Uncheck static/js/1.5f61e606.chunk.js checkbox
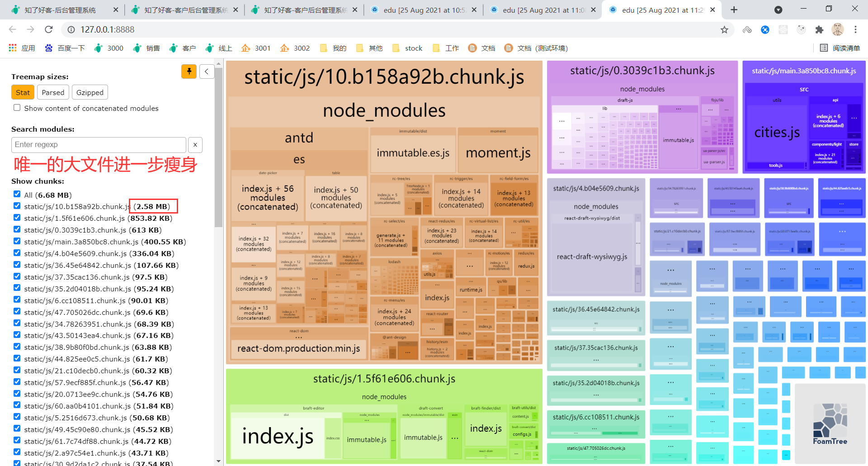This screenshot has height=466, width=868. (x=17, y=218)
